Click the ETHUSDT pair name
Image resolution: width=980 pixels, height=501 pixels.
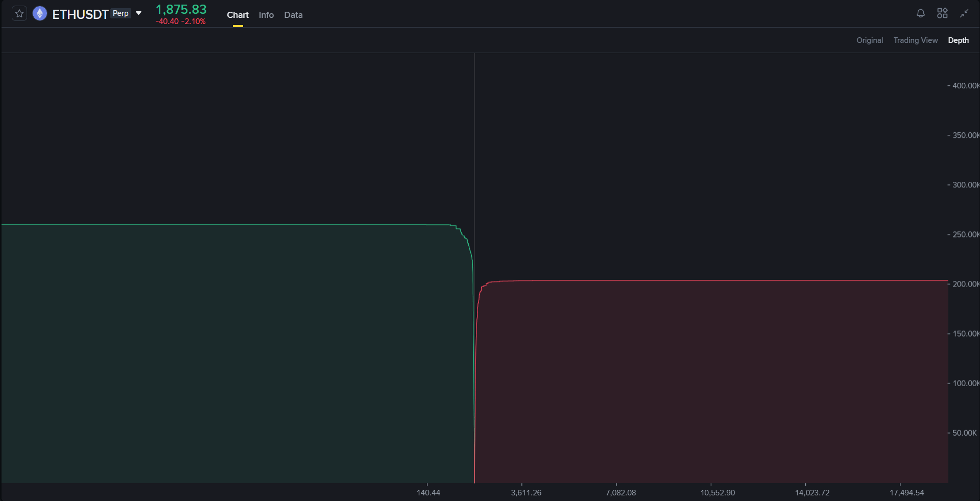point(80,14)
